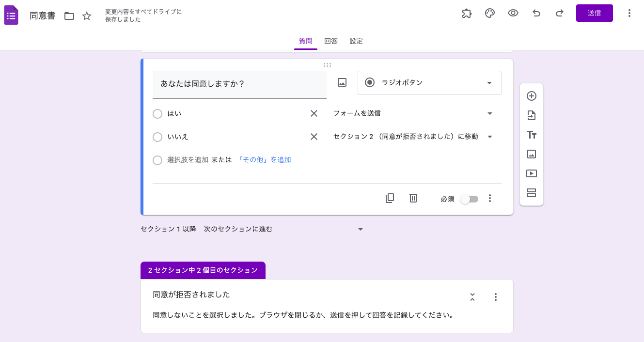Delete the question using trash icon
This screenshot has width=644, height=342.
click(x=413, y=198)
